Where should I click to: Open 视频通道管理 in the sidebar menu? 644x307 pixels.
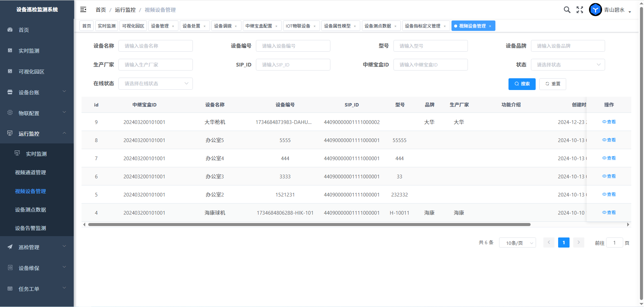[31, 172]
